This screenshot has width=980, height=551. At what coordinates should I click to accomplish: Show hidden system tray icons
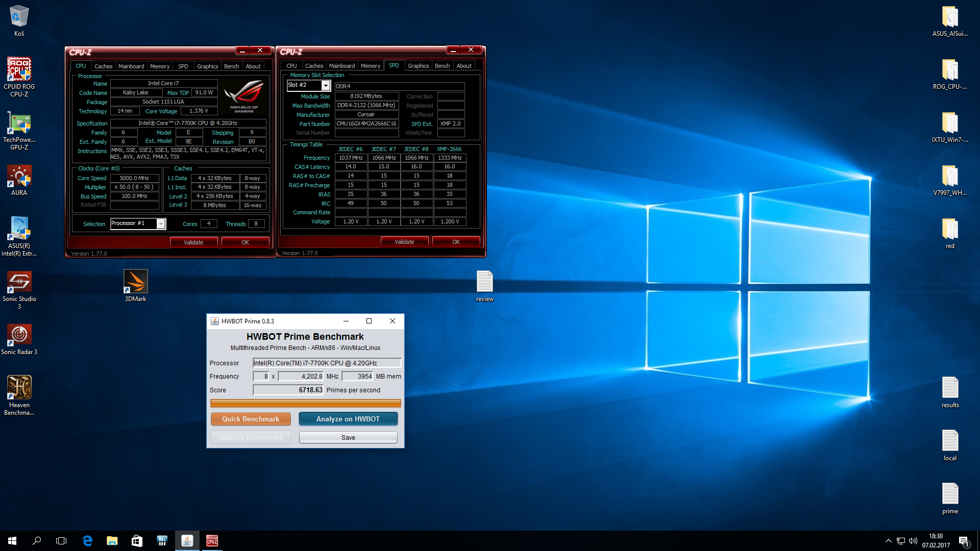coord(889,541)
